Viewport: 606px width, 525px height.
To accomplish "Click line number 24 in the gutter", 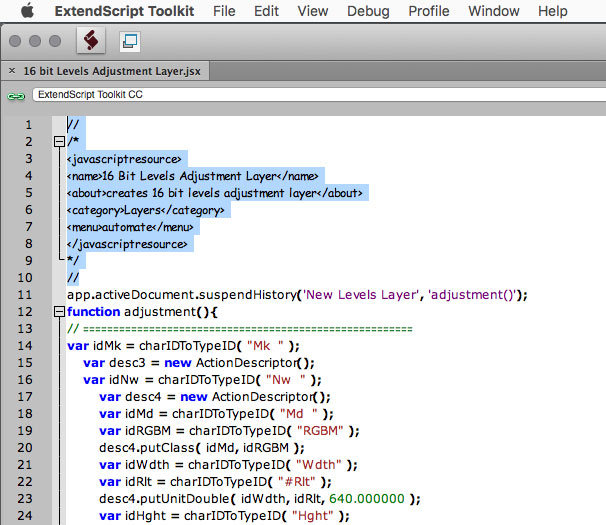I will pyautogui.click(x=25, y=516).
